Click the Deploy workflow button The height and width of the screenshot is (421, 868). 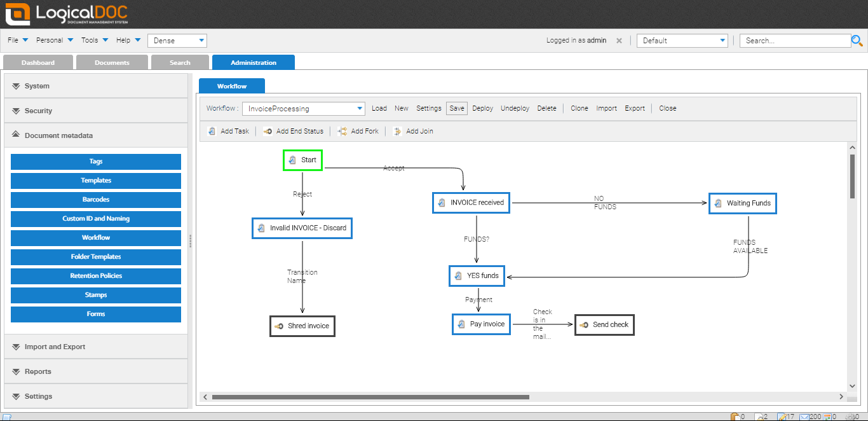[482, 108]
